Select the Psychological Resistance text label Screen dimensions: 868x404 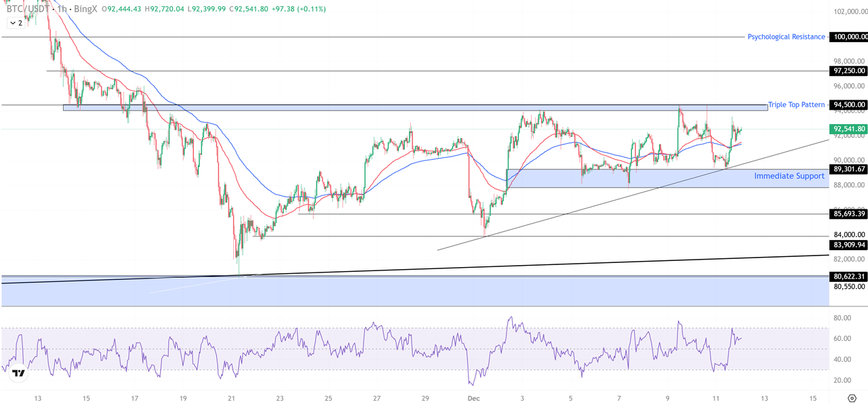point(786,37)
